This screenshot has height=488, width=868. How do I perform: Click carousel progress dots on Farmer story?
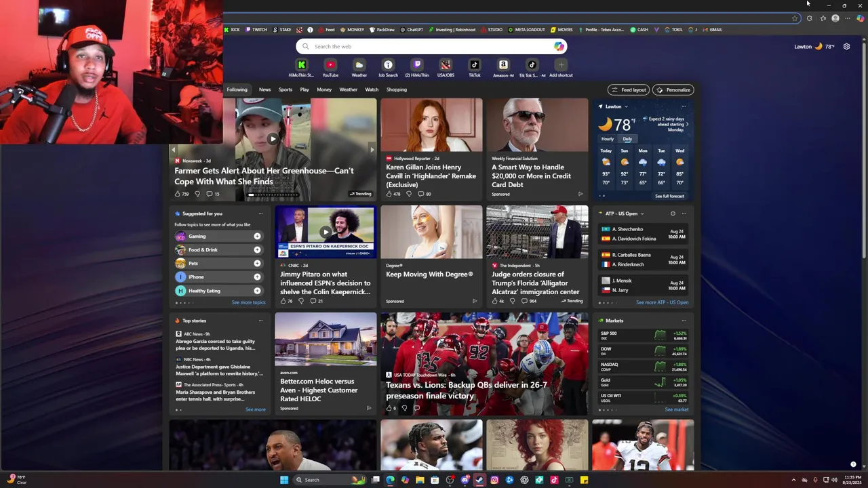273,195
